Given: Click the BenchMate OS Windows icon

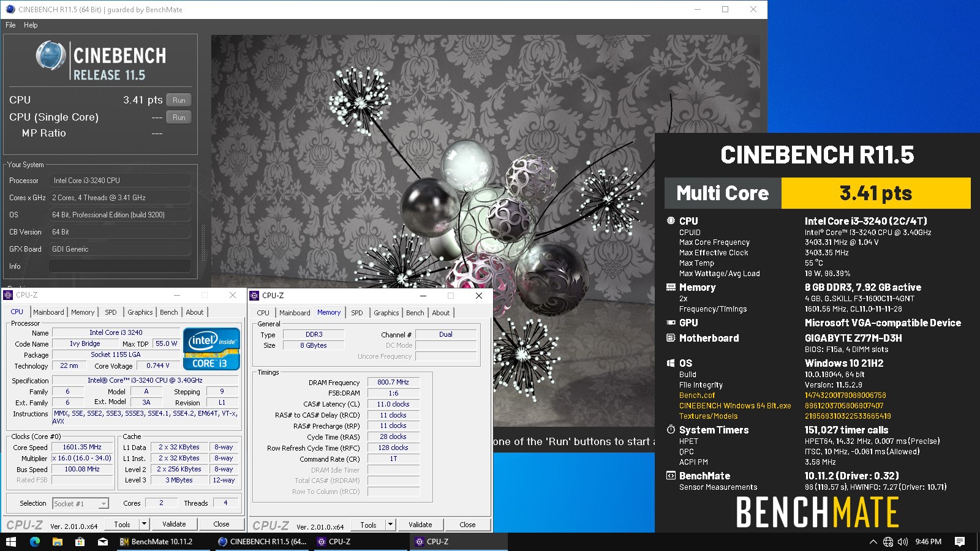Looking at the screenshot, I should point(671,363).
